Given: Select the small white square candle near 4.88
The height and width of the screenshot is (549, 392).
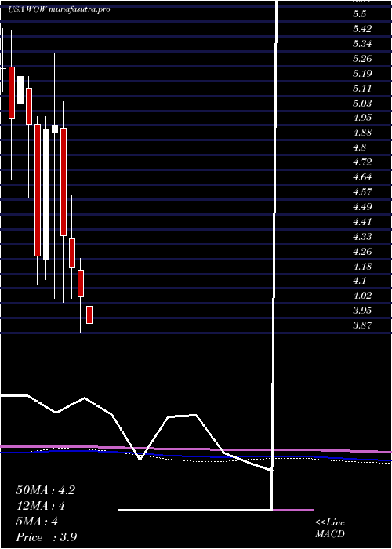Looking at the screenshot, I should pos(55,129).
